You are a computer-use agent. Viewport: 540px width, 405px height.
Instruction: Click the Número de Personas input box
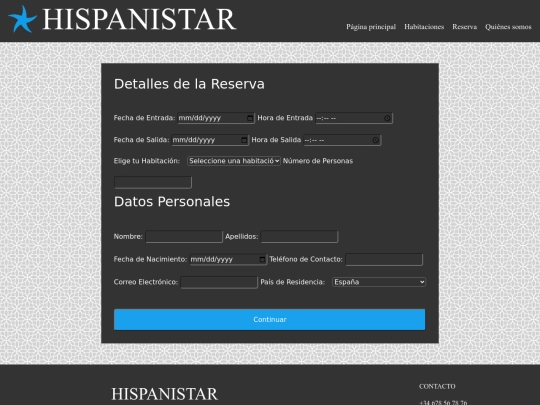pos(153,182)
